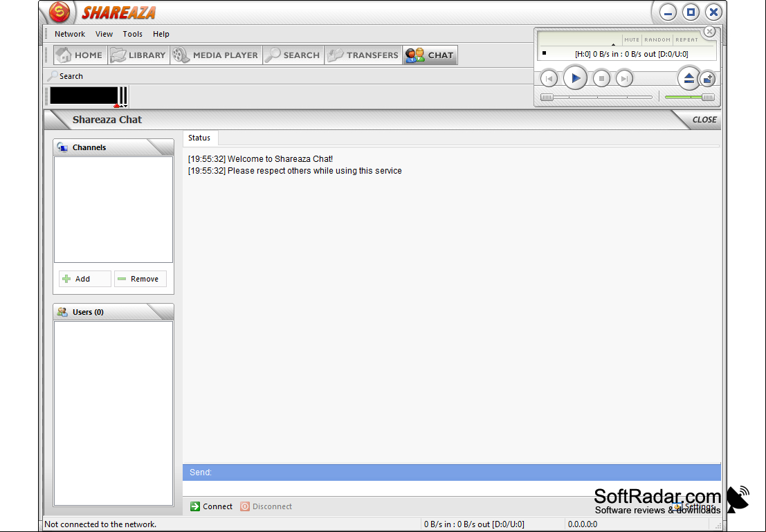This screenshot has height=532, width=766.
Task: Switch to the Media Player view
Action: pyautogui.click(x=216, y=55)
